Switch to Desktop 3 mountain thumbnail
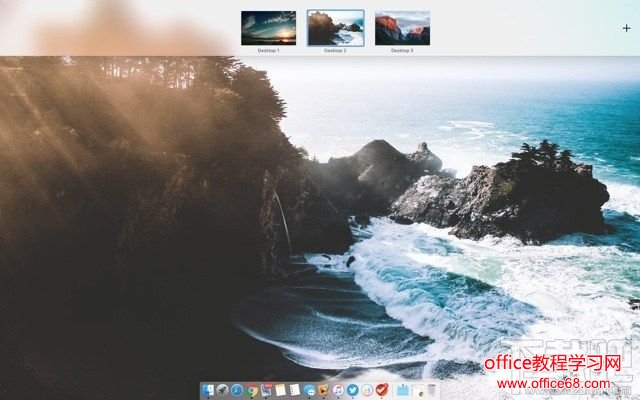 (402, 28)
